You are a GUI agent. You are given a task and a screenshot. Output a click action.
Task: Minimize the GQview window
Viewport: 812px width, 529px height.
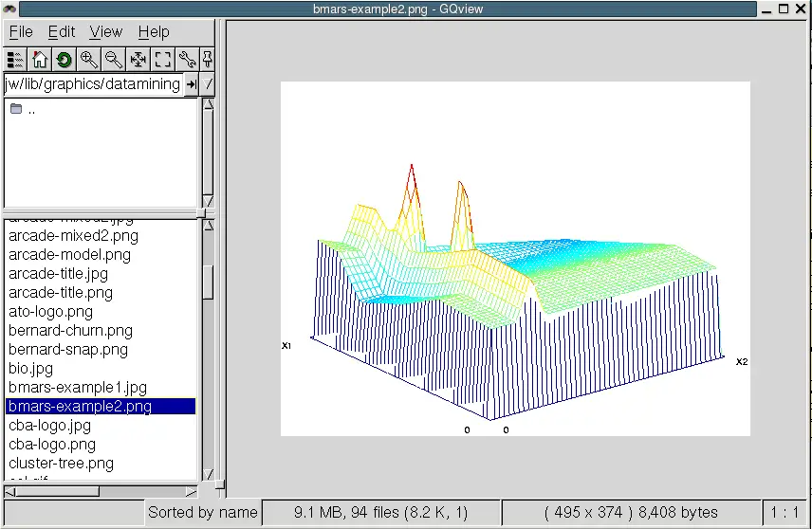click(x=767, y=9)
